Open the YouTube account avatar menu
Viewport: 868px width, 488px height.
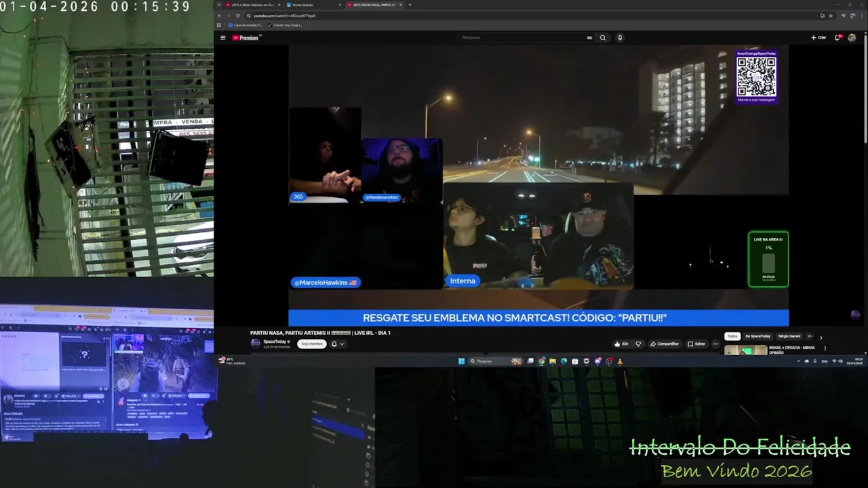click(x=852, y=38)
